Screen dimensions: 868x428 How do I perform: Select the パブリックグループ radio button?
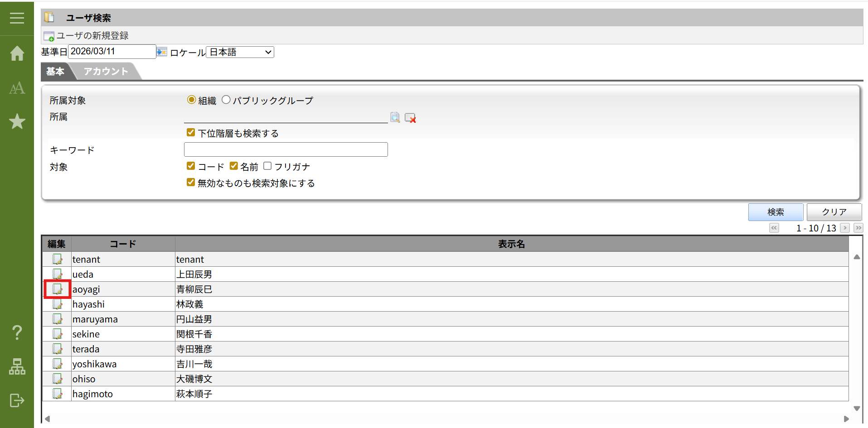pyautogui.click(x=226, y=100)
